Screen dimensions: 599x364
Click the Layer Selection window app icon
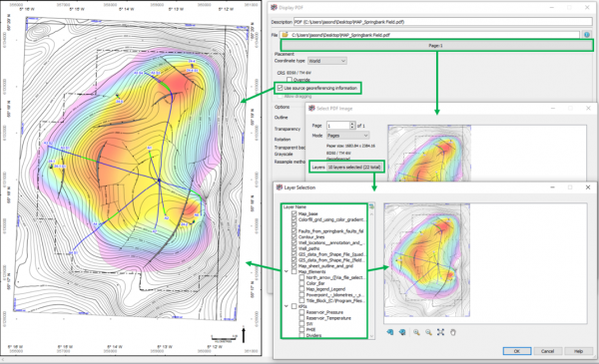point(280,187)
